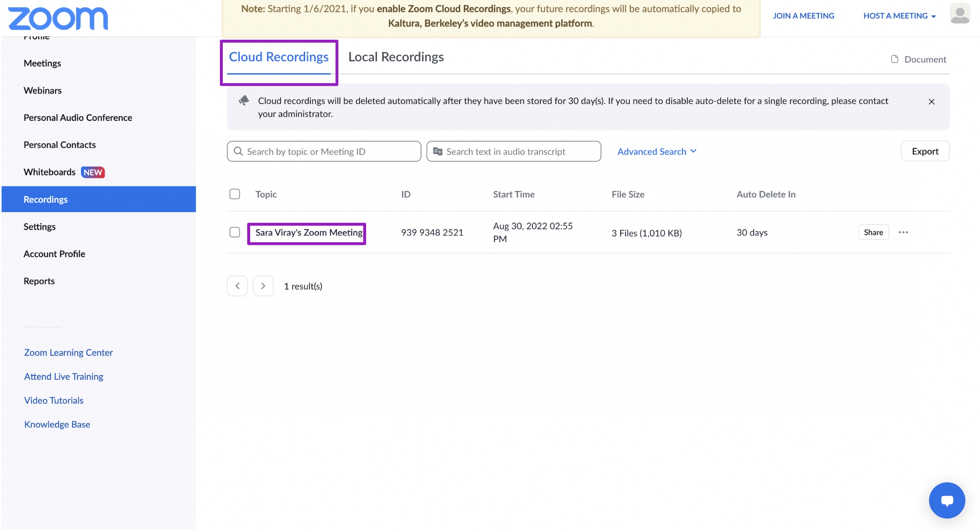Click the 30 days auto-delete value

point(752,232)
